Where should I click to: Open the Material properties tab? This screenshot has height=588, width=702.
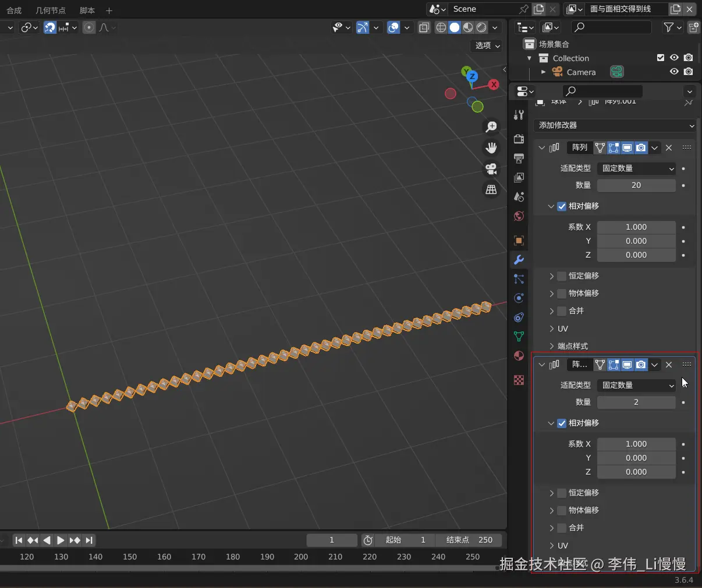(519, 356)
